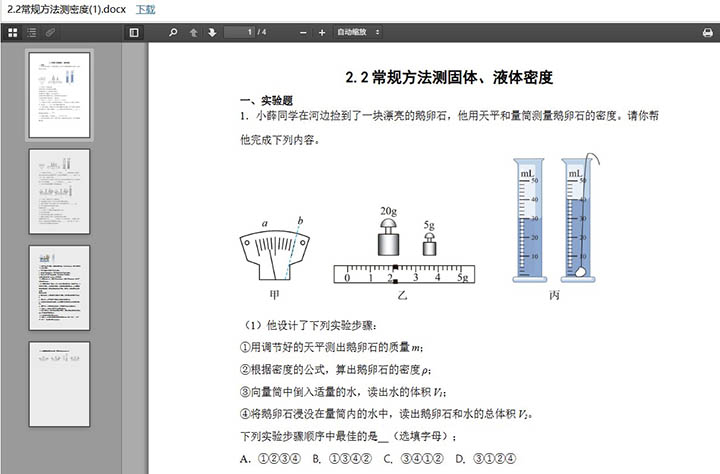The image size is (720, 474).
Task: Click the heading 2.2常规方法测固体、液体密度
Action: pyautogui.click(x=449, y=77)
